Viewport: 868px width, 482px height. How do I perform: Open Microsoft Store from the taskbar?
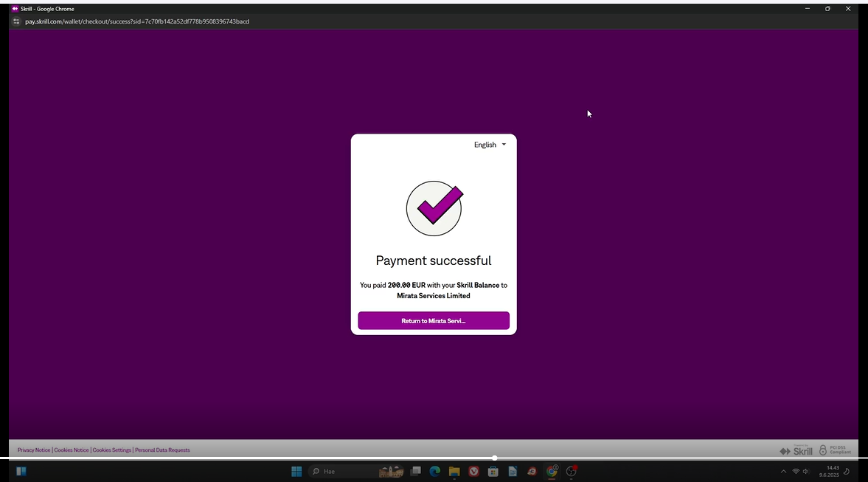pyautogui.click(x=493, y=472)
